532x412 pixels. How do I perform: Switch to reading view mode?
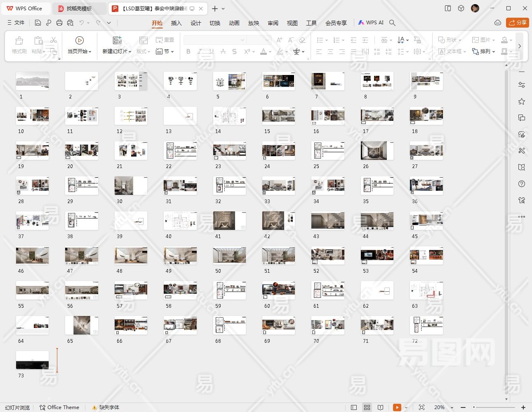(x=380, y=407)
